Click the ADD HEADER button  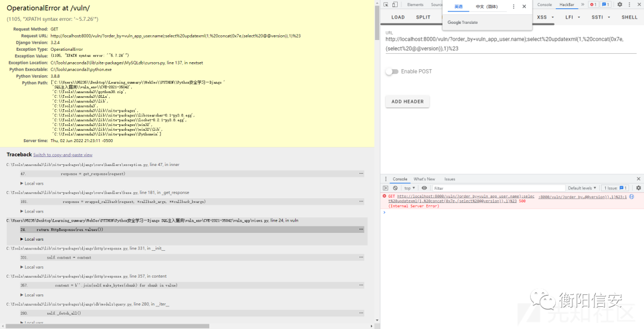(x=407, y=102)
